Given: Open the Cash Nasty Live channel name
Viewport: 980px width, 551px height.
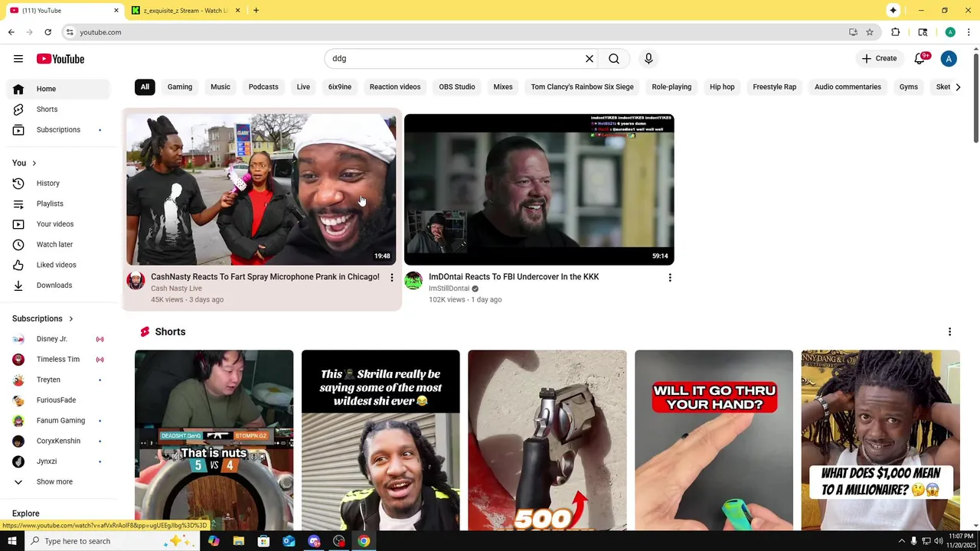Looking at the screenshot, I should tap(176, 289).
